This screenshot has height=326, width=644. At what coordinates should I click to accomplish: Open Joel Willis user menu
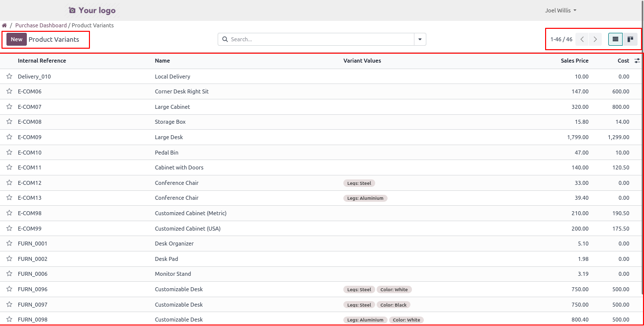[x=561, y=10]
